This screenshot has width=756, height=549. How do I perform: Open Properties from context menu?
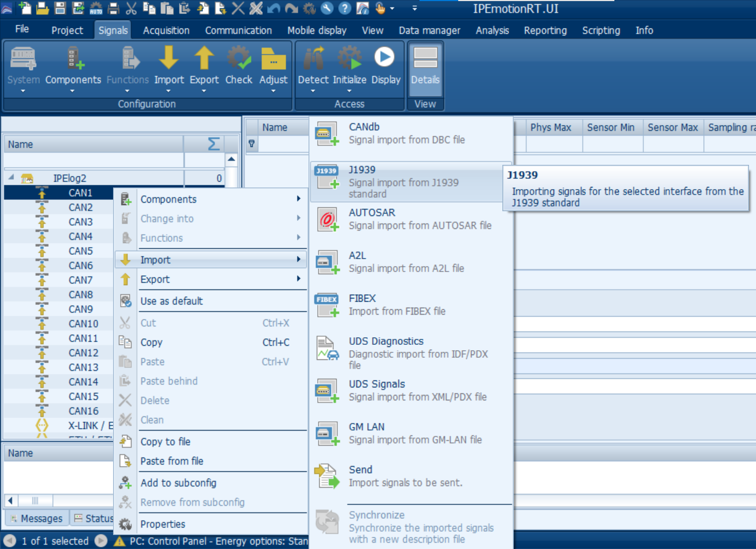coord(211,524)
